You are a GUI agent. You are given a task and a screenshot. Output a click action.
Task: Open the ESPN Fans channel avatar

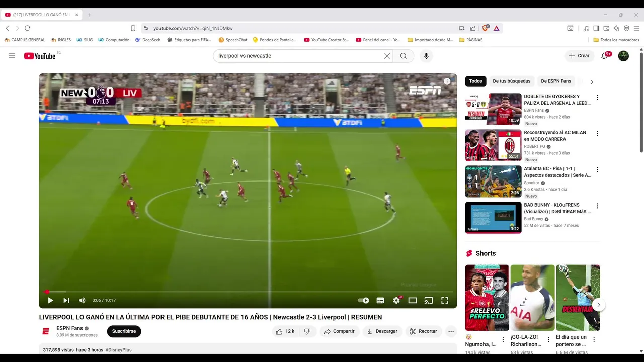click(x=46, y=331)
